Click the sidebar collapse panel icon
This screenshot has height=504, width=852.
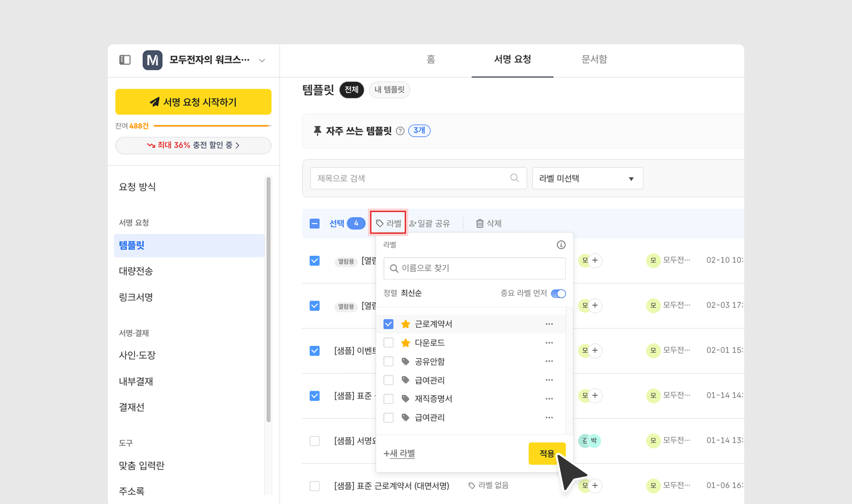pos(125,60)
